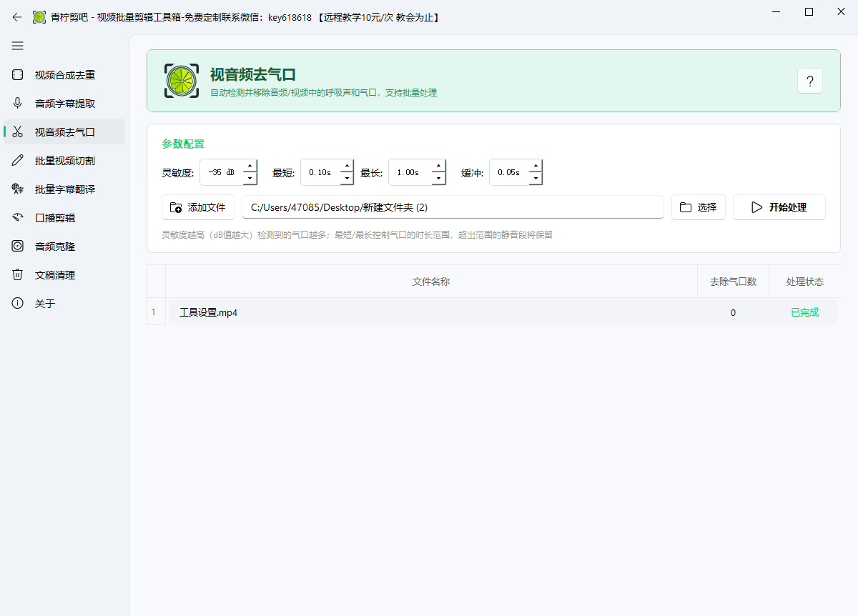The height and width of the screenshot is (616, 858).
Task: Choose output folder with 选择
Action: 698,207
